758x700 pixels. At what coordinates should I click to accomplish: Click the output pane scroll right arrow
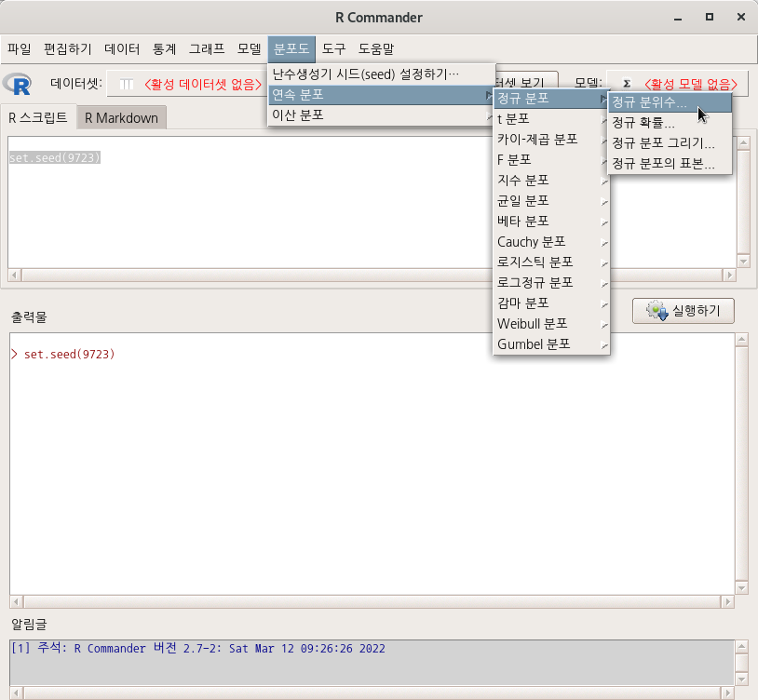pos(727,602)
